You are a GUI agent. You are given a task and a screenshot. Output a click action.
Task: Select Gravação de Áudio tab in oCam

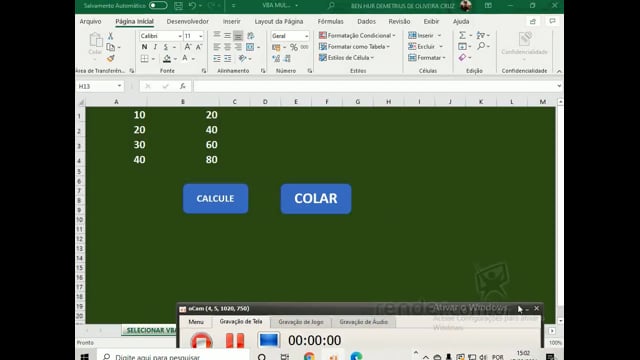[364, 322]
